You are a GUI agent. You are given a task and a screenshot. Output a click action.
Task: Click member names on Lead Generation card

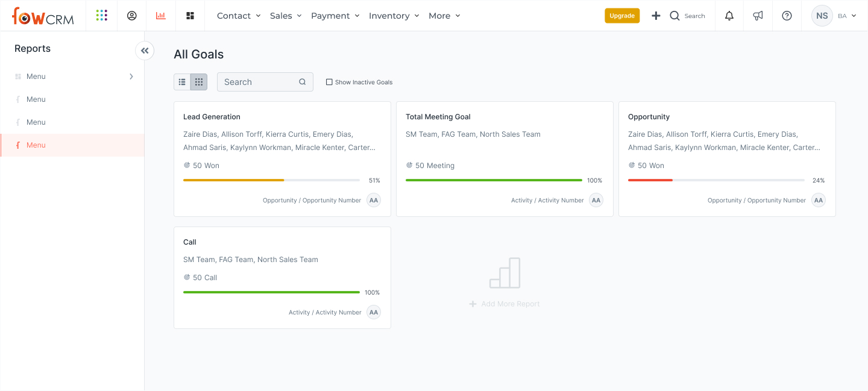click(280, 141)
